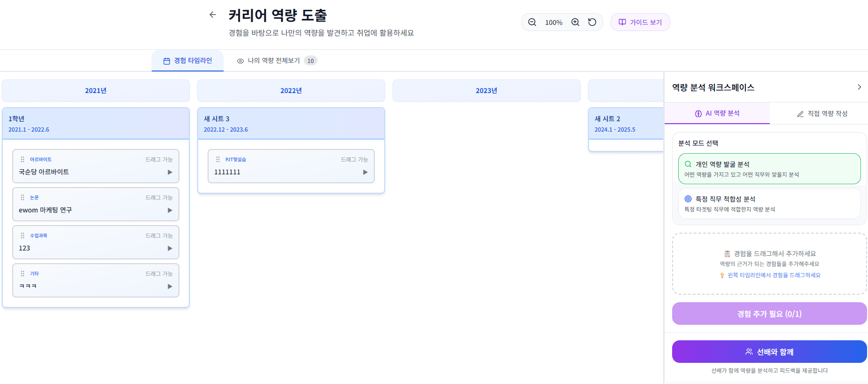Open the 가이드 보기 guide button

pyautogui.click(x=640, y=22)
